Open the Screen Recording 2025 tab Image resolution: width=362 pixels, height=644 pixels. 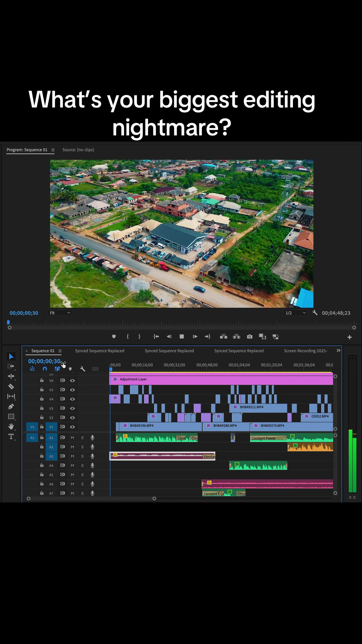(x=306, y=351)
